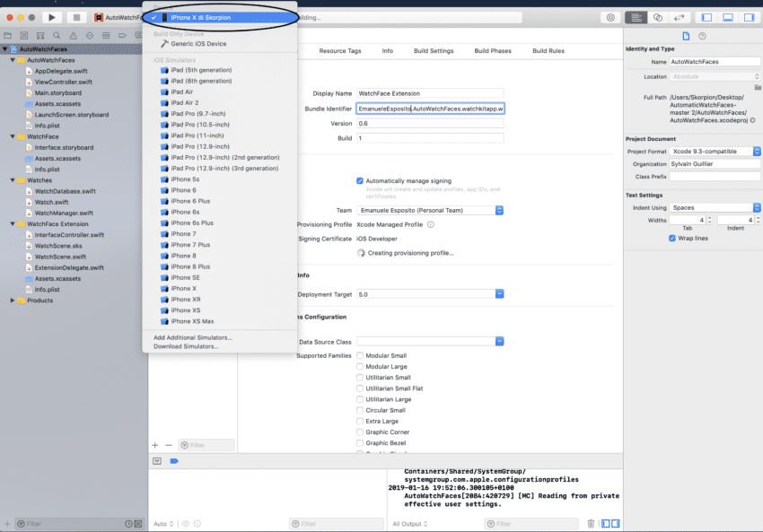Clear the console with the trash icon
Screen dimensions: 763x532
tap(591, 524)
